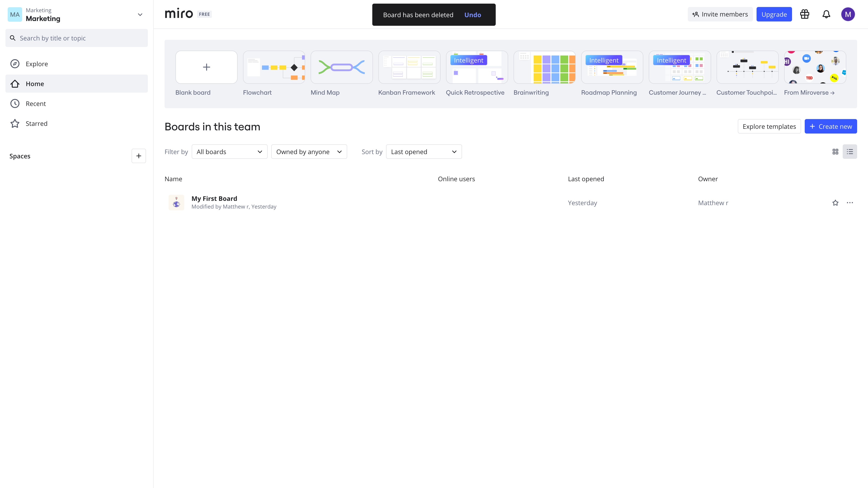868x488 pixels.
Task: Open the three-dots menu for My First Board
Action: coord(850,203)
